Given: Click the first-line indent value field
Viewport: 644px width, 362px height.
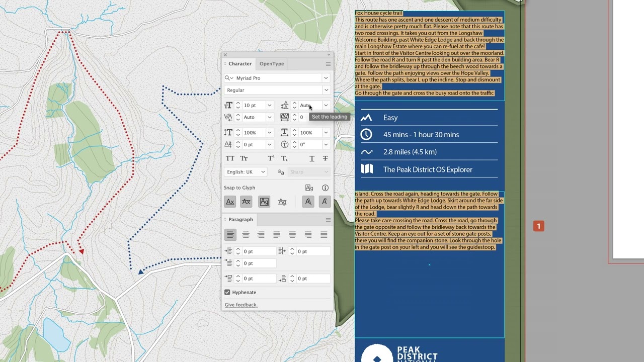Looking at the screenshot, I should 259,263.
